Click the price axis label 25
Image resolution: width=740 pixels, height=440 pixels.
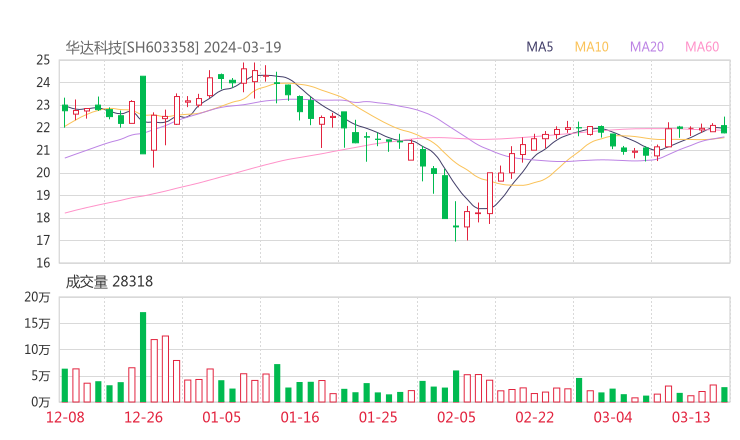[43, 60]
